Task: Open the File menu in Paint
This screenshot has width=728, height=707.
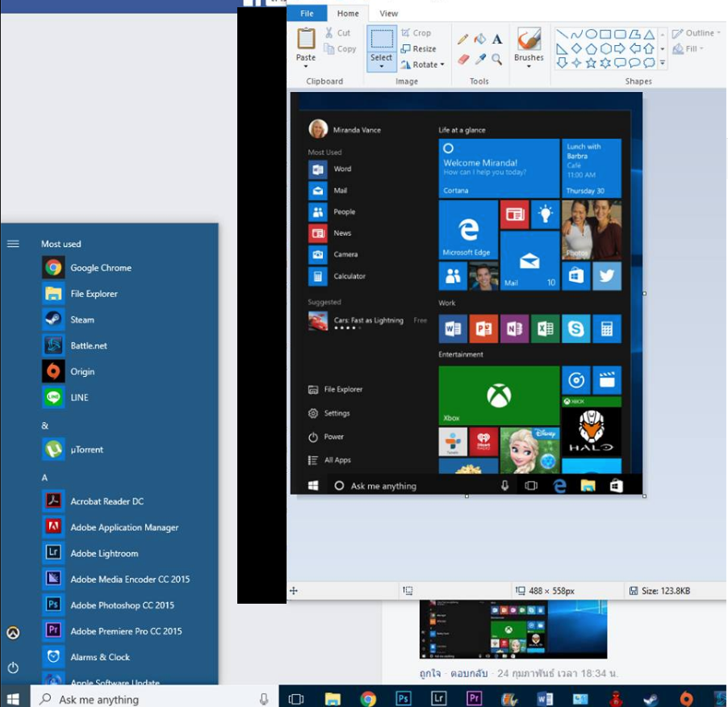Action: tap(307, 14)
